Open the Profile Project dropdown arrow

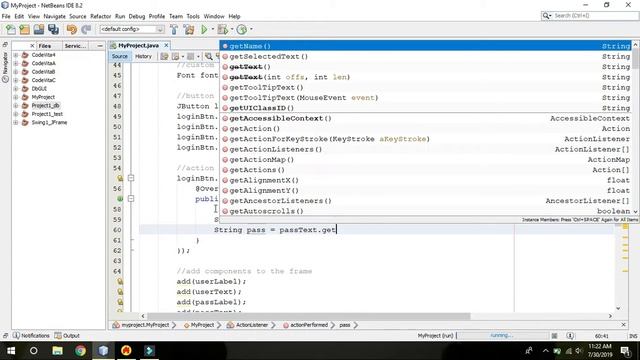(x=251, y=29)
